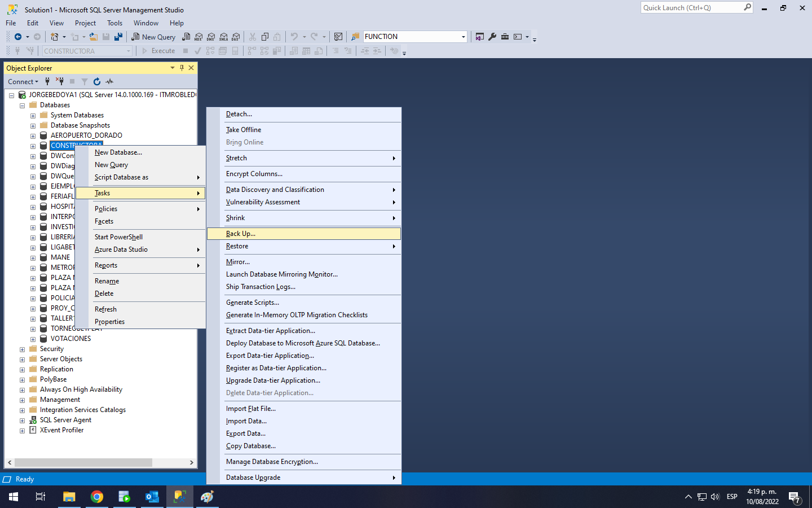Open Analysis Services DMX Query icon

(211, 37)
